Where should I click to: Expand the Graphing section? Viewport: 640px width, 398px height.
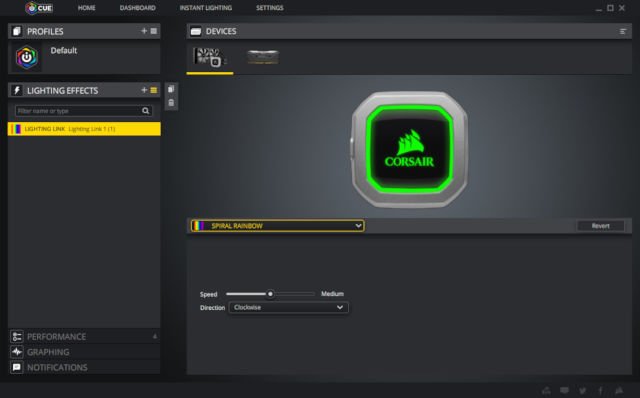point(84,352)
